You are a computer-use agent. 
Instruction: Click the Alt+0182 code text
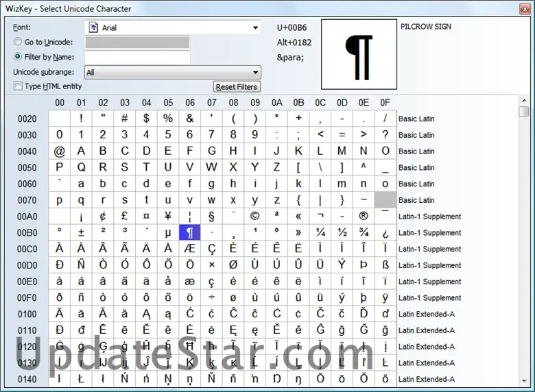coord(294,42)
